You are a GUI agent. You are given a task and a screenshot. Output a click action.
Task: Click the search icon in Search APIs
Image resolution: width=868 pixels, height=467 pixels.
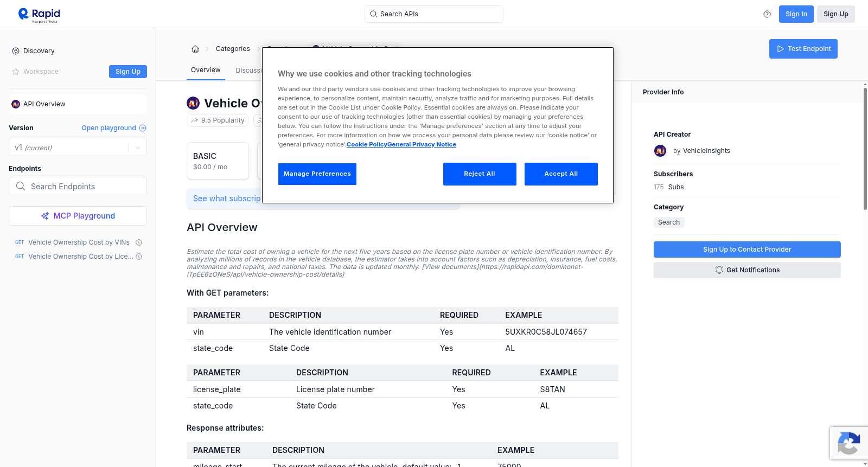(373, 14)
